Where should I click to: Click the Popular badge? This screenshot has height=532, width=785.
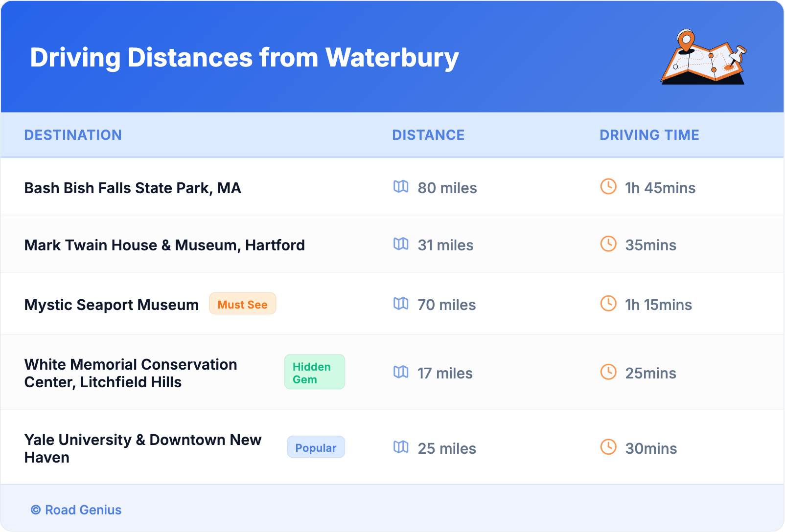click(x=316, y=447)
